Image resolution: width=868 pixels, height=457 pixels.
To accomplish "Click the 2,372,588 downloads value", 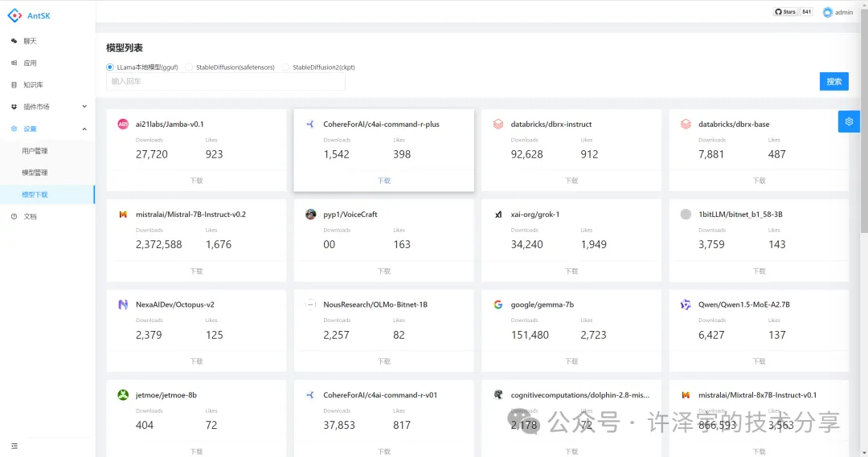I will point(159,244).
